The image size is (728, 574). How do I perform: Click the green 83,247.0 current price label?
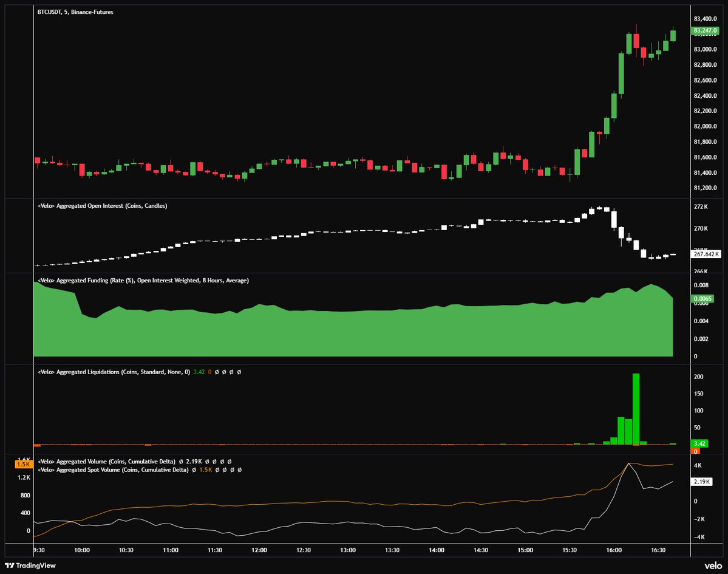tap(706, 30)
